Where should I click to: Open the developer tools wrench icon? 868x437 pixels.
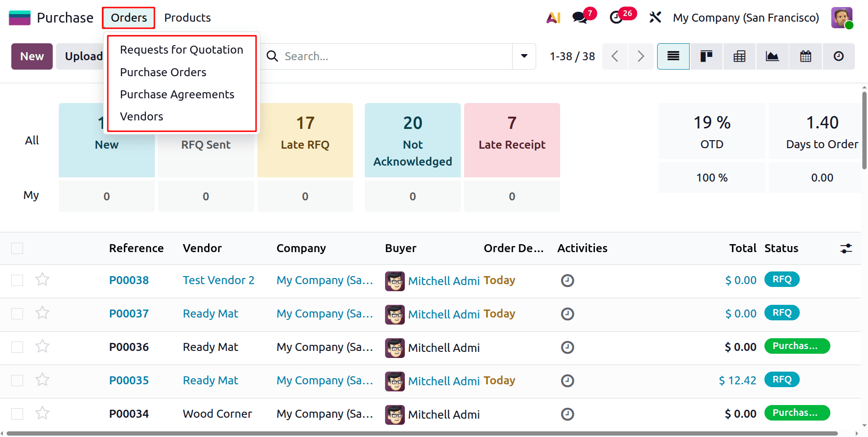tap(655, 17)
